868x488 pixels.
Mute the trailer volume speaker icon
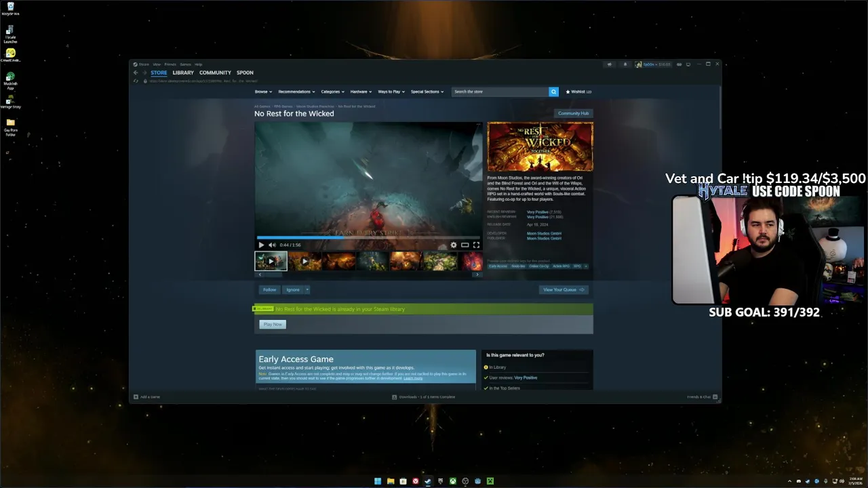point(272,245)
